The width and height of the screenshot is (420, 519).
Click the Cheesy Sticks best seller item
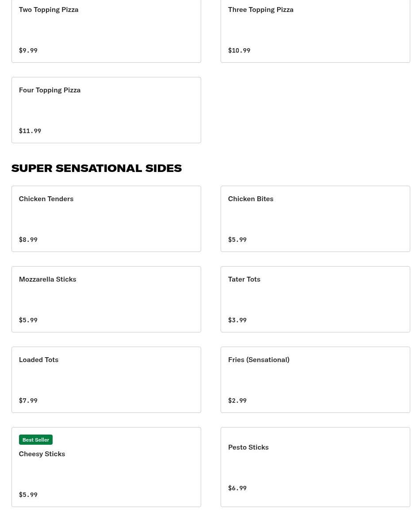click(106, 467)
